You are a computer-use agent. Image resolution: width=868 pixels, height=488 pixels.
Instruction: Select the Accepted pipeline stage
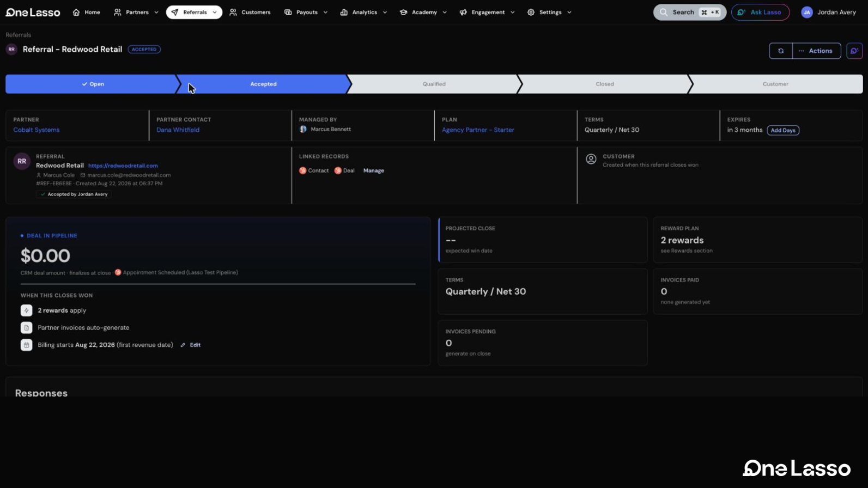coord(264,84)
